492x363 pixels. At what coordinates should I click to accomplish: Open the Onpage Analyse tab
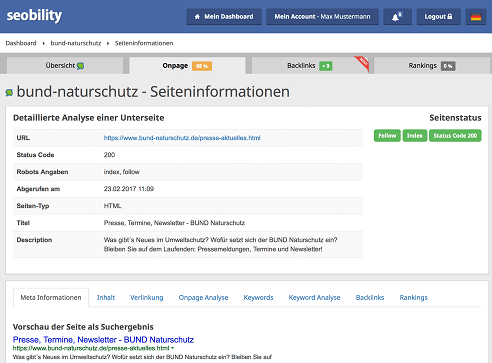click(x=203, y=298)
